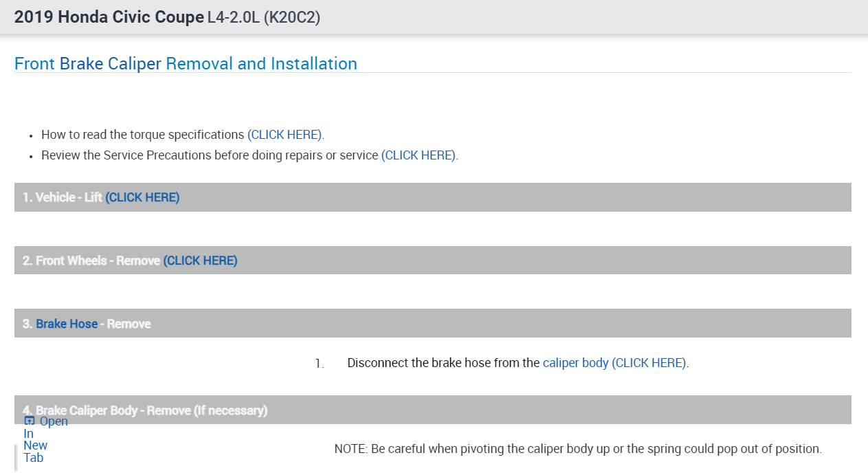Click the NOTE about pivoting the caliper body
Viewport: 868px width, 475px height.
click(577, 449)
